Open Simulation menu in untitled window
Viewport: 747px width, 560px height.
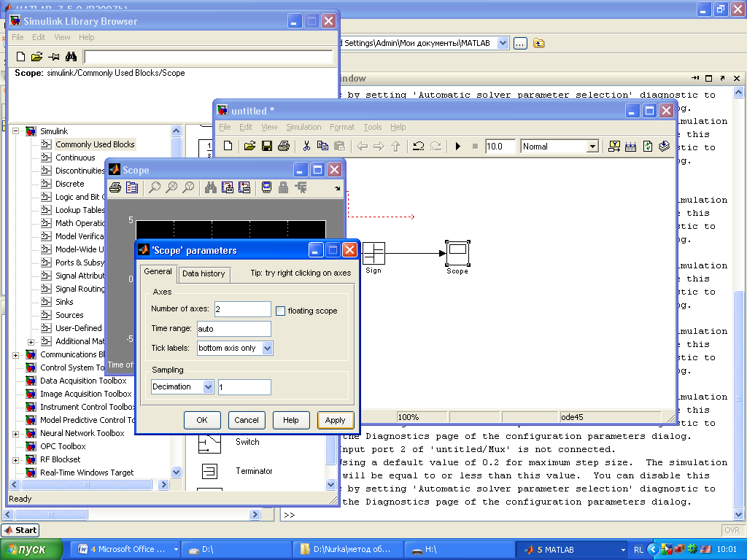[x=303, y=127]
